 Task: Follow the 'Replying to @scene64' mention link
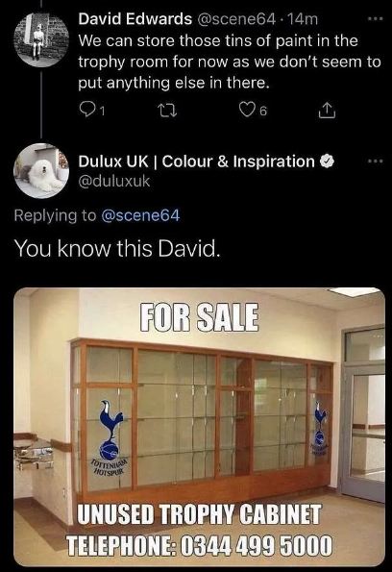139,215
